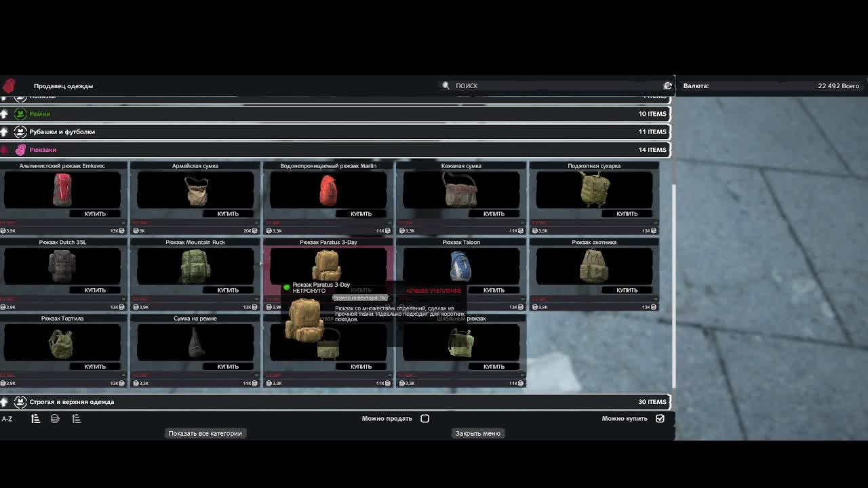The width and height of the screenshot is (868, 488).
Task: Click the 14 ITEMS count for Рюкзаки
Action: (x=652, y=150)
